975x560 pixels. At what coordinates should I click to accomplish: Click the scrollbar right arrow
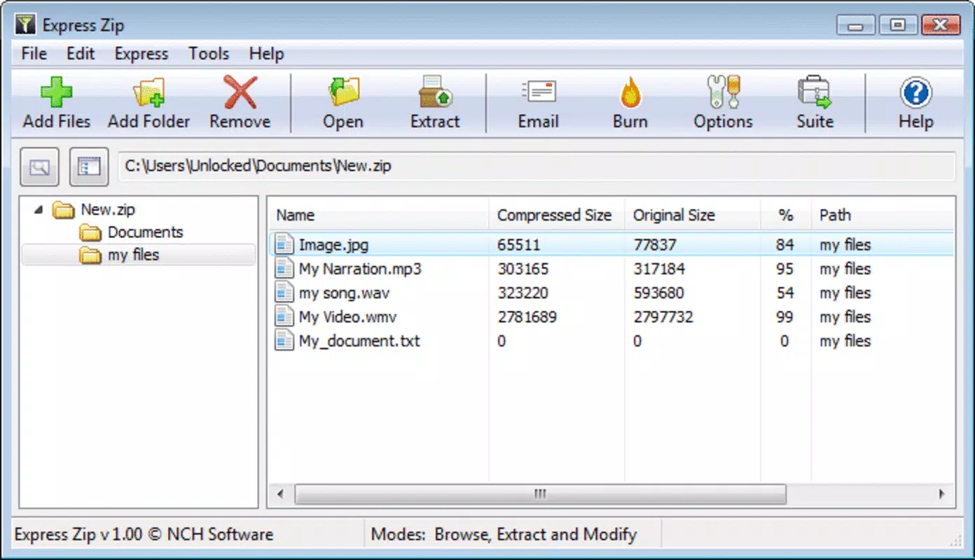pyautogui.click(x=942, y=493)
